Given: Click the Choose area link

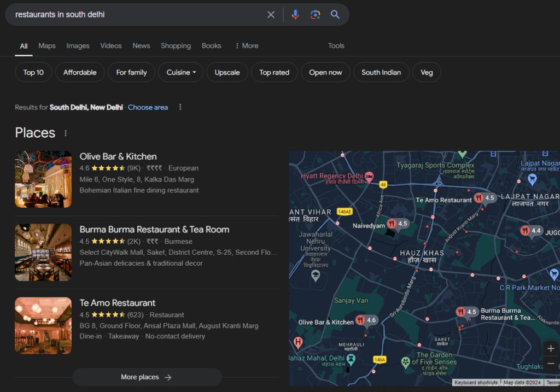Looking at the screenshot, I should pos(148,108).
